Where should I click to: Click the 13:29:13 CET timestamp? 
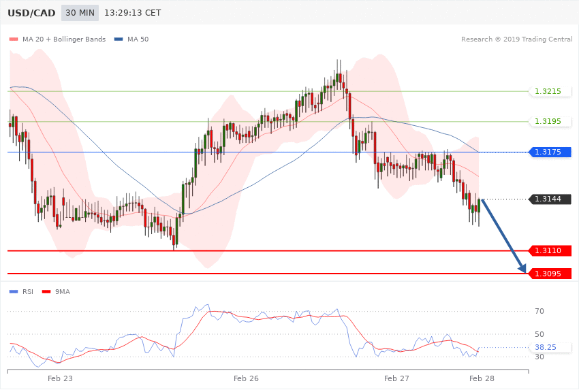click(x=133, y=13)
